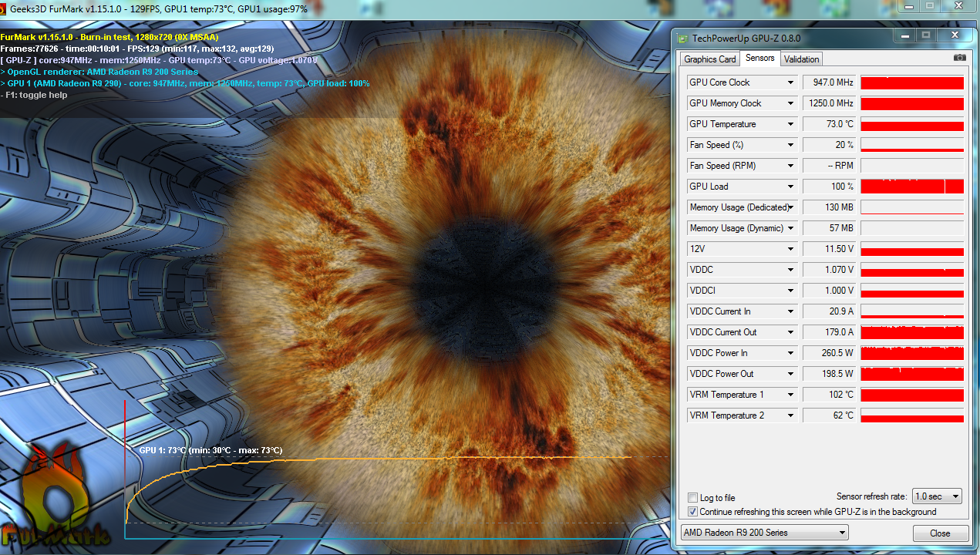Click the 179.0 A current out value
Viewport: 980px width, 555px height.
click(x=829, y=332)
